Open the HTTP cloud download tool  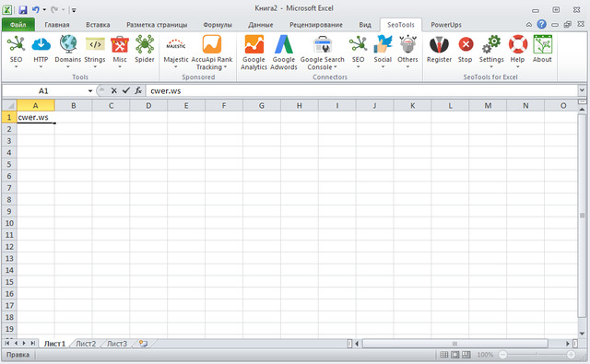coord(41,52)
